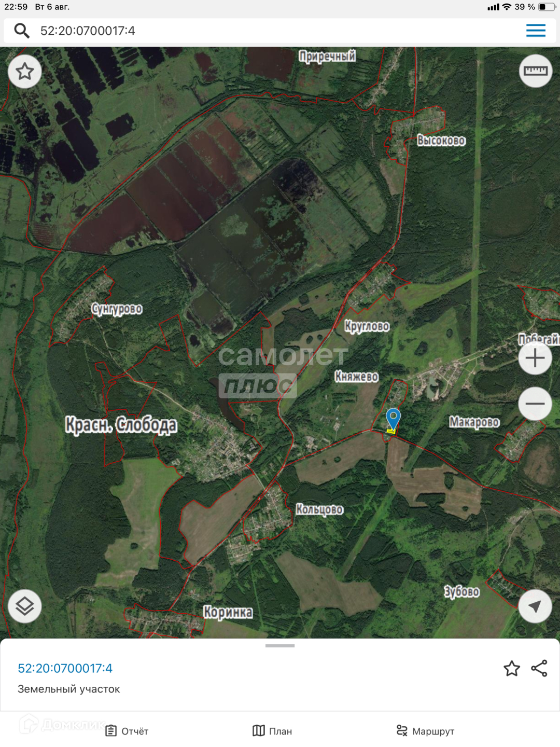The height and width of the screenshot is (747, 560).
Task: Open the map layers switcher
Action: [x=25, y=606]
